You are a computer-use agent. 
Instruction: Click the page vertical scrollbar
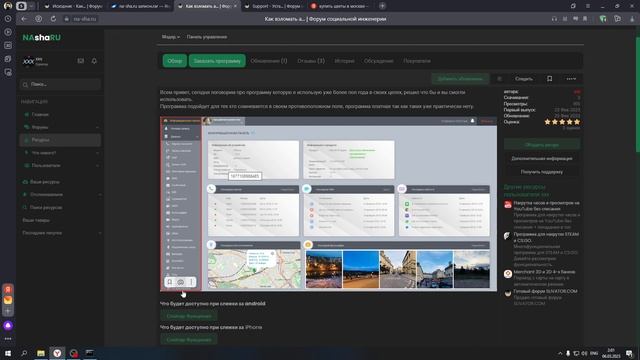[638, 94]
